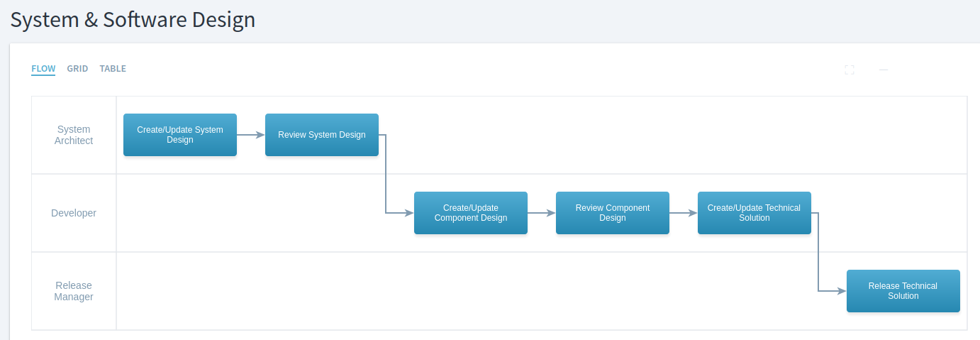Select the Release Technical Solution box

pos(903,291)
